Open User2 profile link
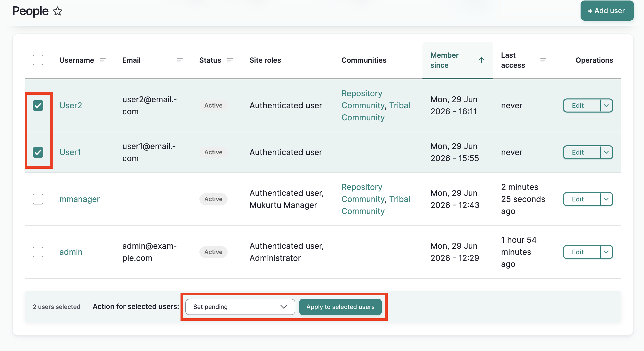This screenshot has height=351, width=644. (71, 105)
